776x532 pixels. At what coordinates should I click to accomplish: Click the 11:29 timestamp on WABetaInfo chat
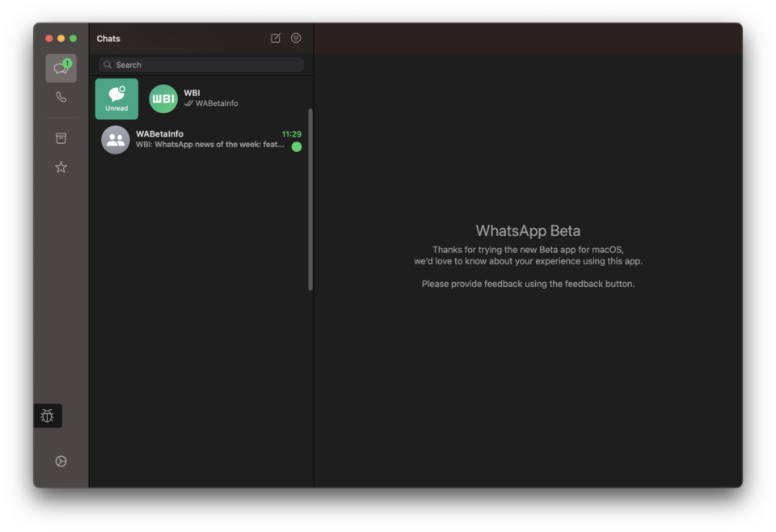pos(291,134)
